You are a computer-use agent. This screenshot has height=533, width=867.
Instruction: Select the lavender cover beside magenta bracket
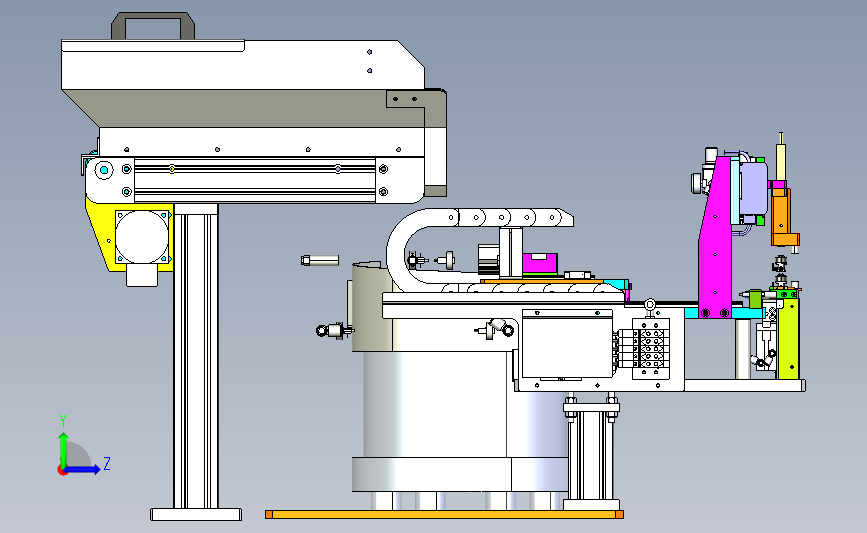pos(753,190)
